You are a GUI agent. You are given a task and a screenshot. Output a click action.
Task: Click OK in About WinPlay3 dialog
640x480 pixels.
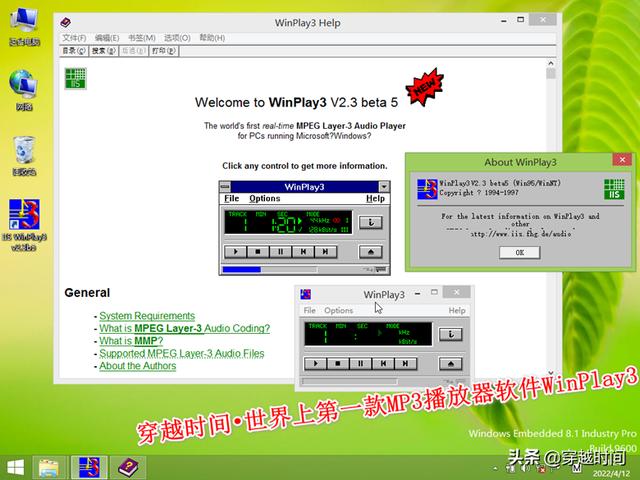pos(520,253)
